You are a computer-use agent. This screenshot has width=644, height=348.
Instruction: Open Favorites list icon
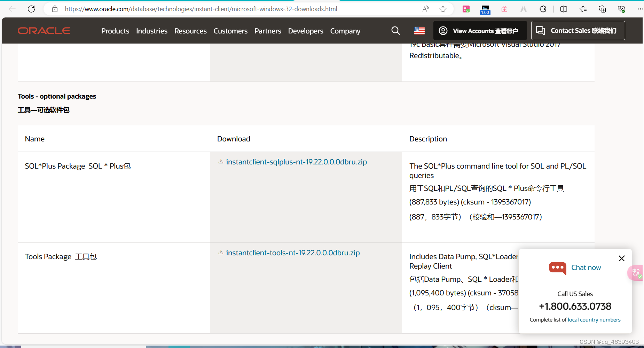pos(583,9)
